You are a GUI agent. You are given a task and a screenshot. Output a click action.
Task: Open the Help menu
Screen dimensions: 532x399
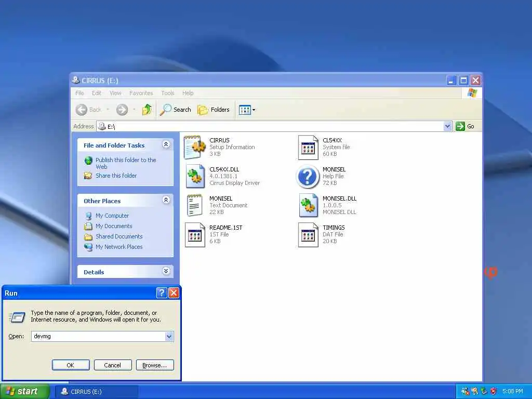click(188, 93)
